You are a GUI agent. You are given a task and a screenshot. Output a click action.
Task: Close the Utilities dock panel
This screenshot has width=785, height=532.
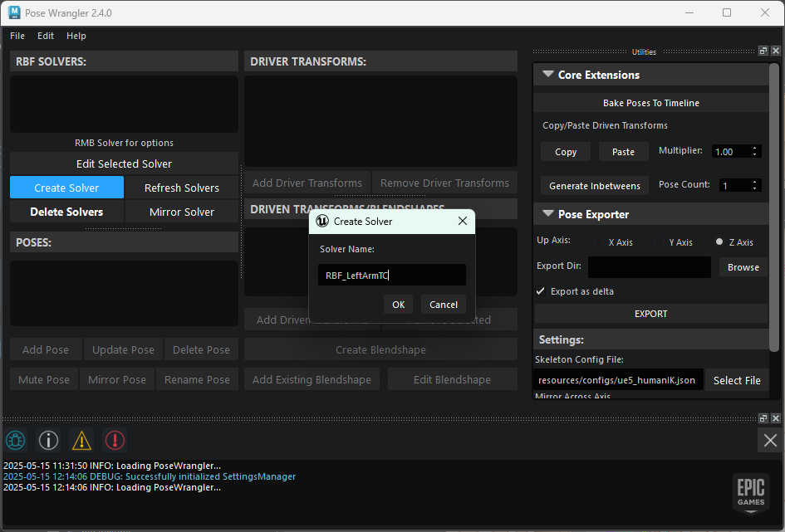[776, 51]
